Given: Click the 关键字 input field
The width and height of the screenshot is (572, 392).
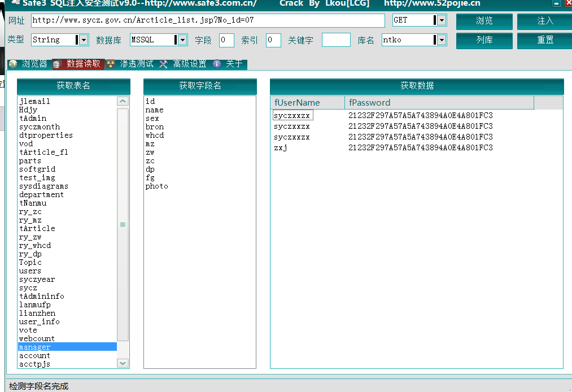Looking at the screenshot, I should (x=336, y=40).
